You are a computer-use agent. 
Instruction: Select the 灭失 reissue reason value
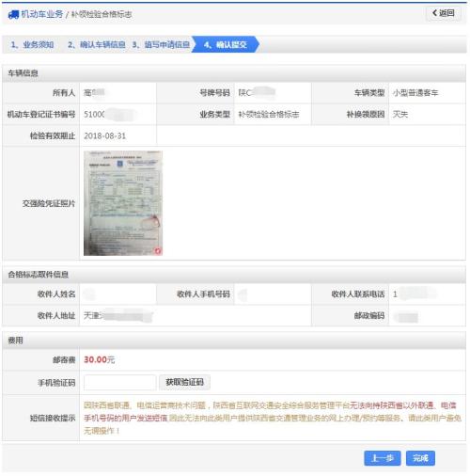click(400, 115)
